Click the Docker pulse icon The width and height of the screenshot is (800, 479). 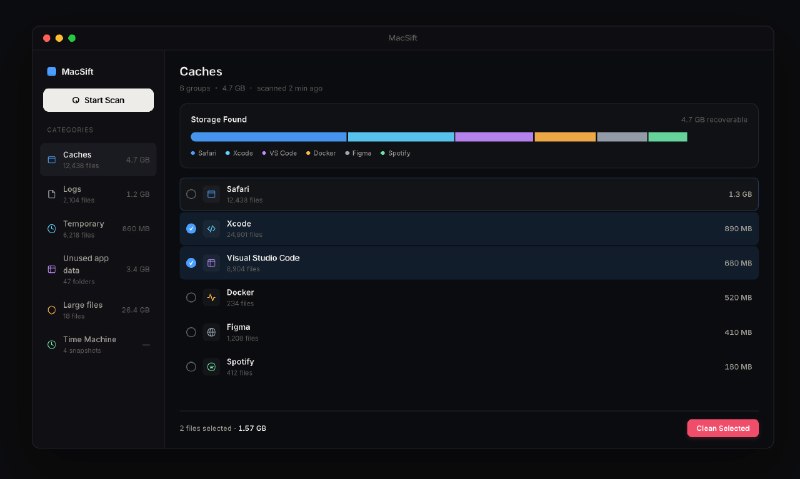pos(211,297)
